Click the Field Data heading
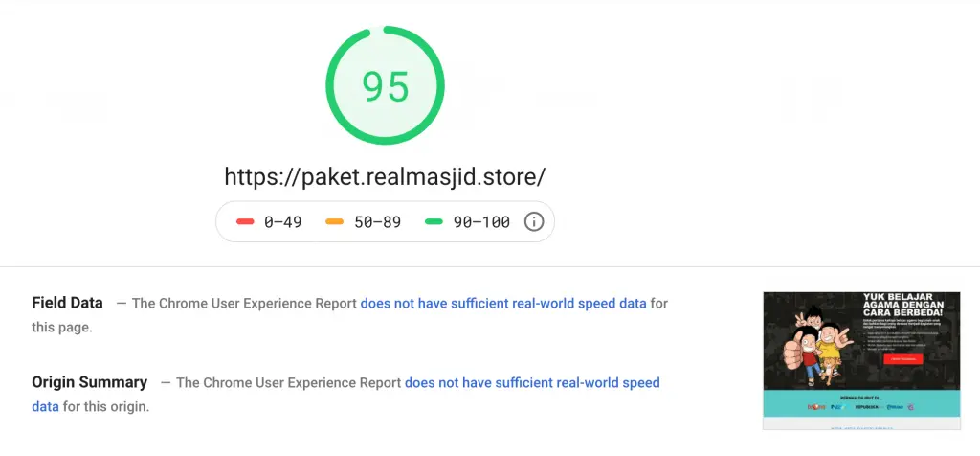Viewport: 980px width, 456px height. coord(67,303)
